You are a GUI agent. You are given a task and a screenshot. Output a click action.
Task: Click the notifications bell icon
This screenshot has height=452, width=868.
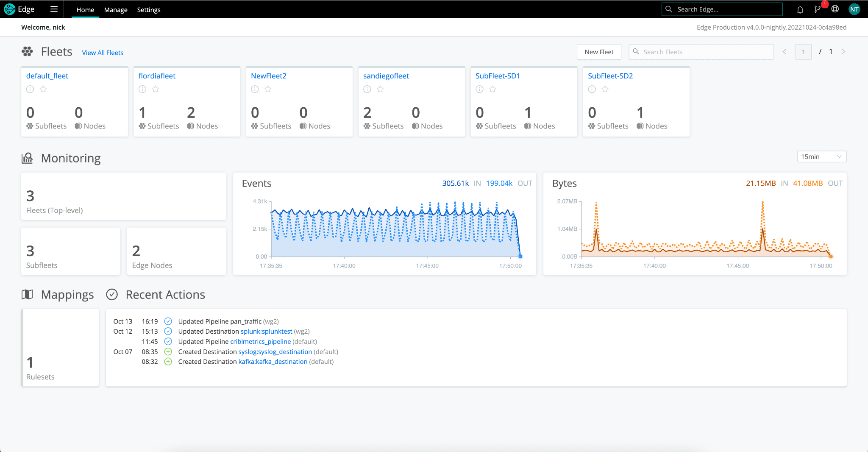(800, 9)
